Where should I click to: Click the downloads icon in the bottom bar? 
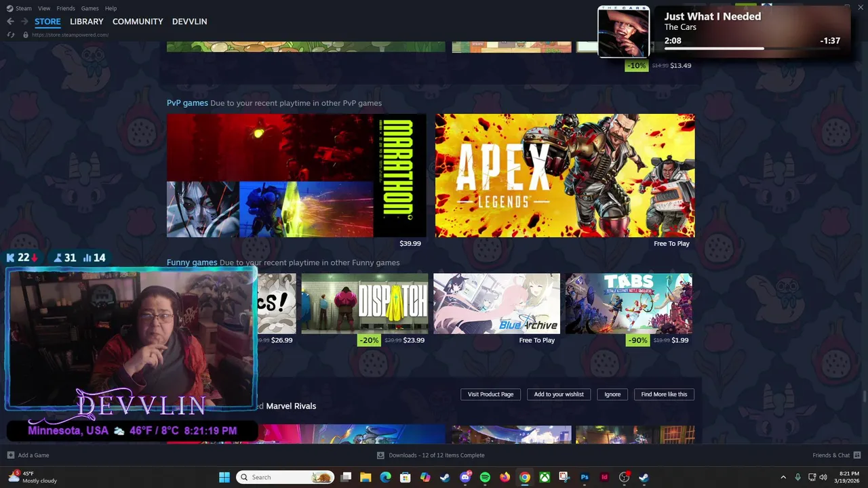(x=380, y=455)
